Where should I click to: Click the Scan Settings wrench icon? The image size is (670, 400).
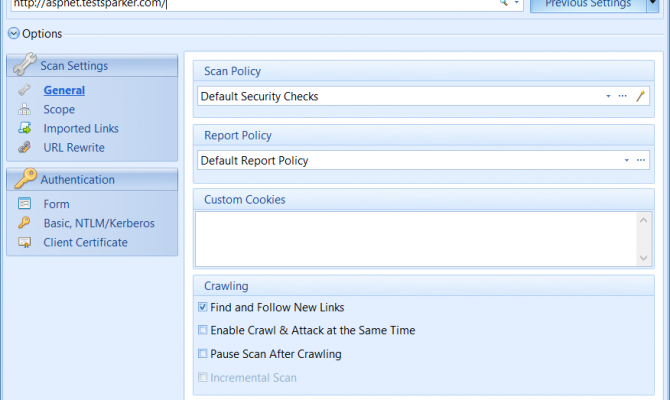pyautogui.click(x=22, y=66)
